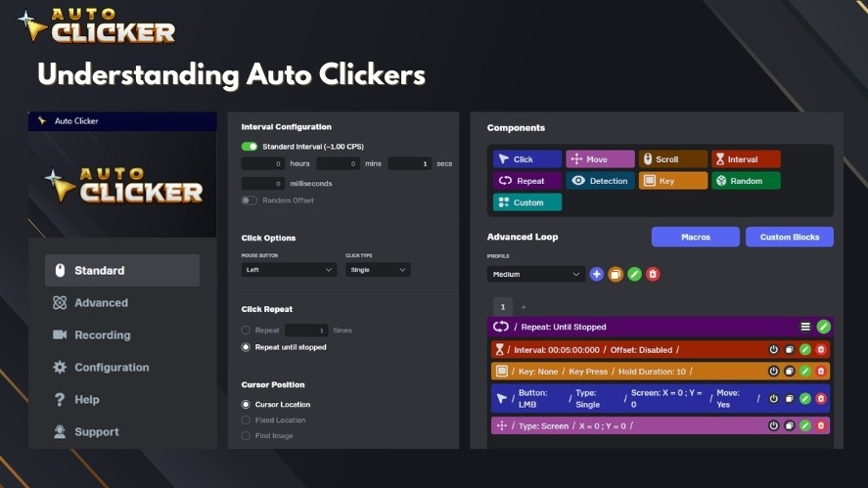Select Cursor Location radio button
The width and height of the screenshot is (868, 488).
tap(246, 405)
